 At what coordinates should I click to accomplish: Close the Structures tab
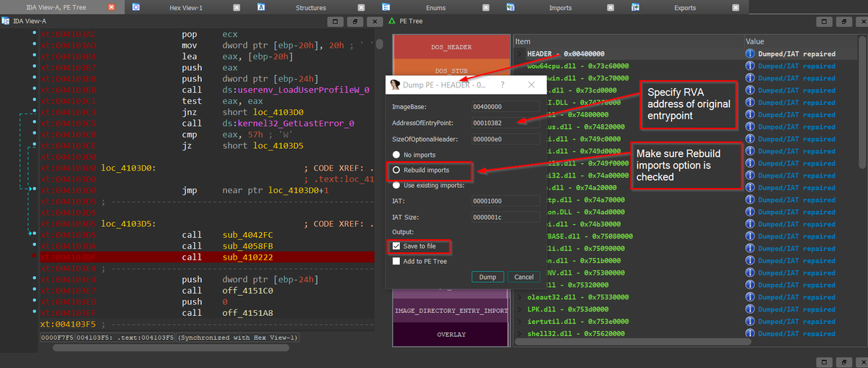360,7
